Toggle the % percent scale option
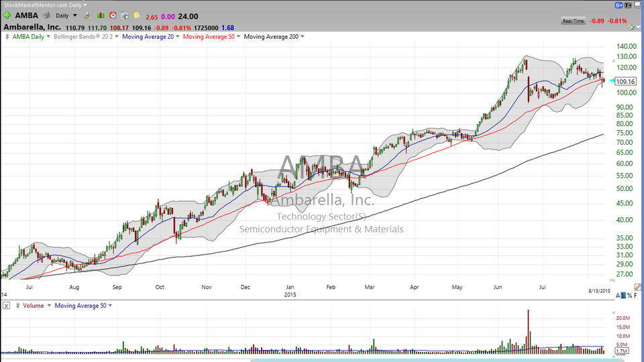 [x=629, y=296]
